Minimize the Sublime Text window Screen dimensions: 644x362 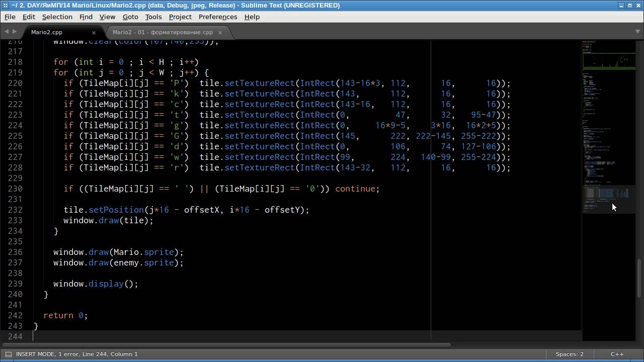point(620,5)
